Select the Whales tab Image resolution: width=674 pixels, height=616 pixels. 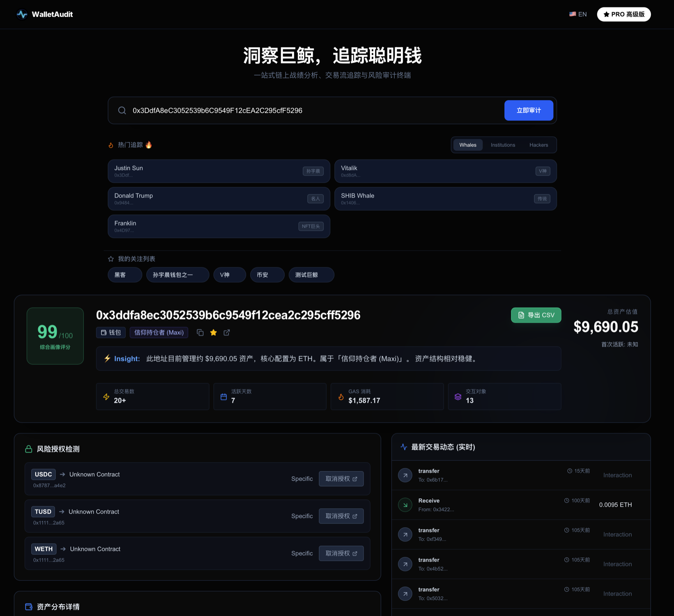click(468, 145)
